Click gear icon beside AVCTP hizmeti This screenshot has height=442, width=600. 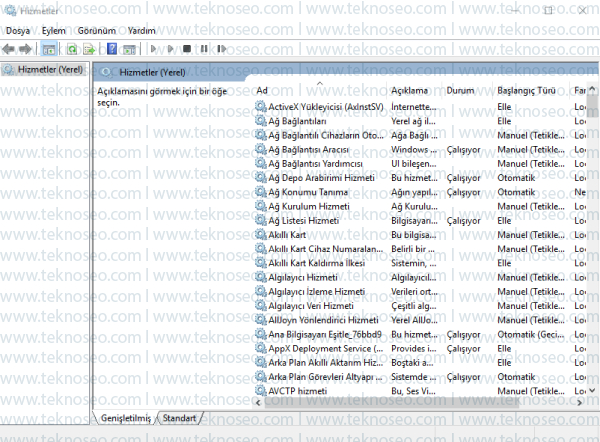click(x=261, y=391)
